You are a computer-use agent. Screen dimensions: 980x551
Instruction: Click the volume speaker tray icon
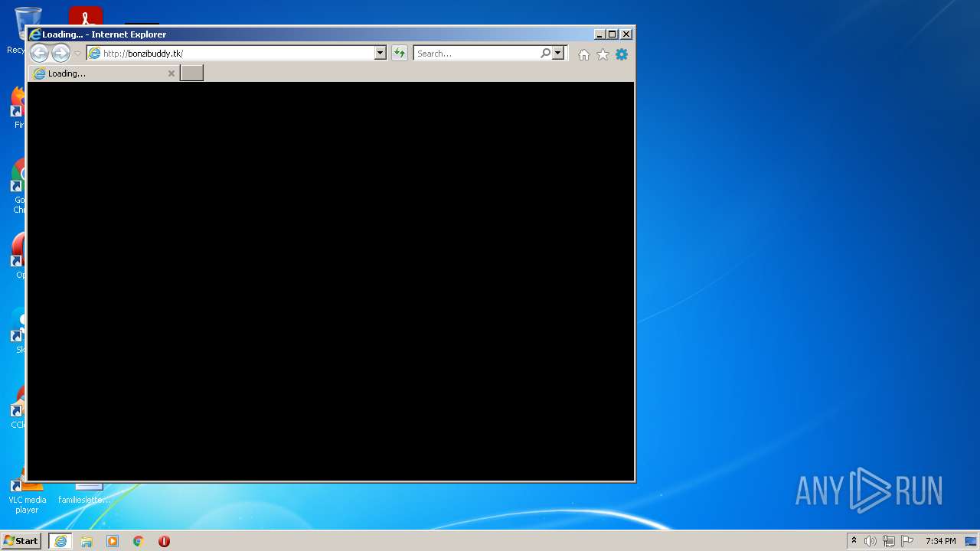871,541
